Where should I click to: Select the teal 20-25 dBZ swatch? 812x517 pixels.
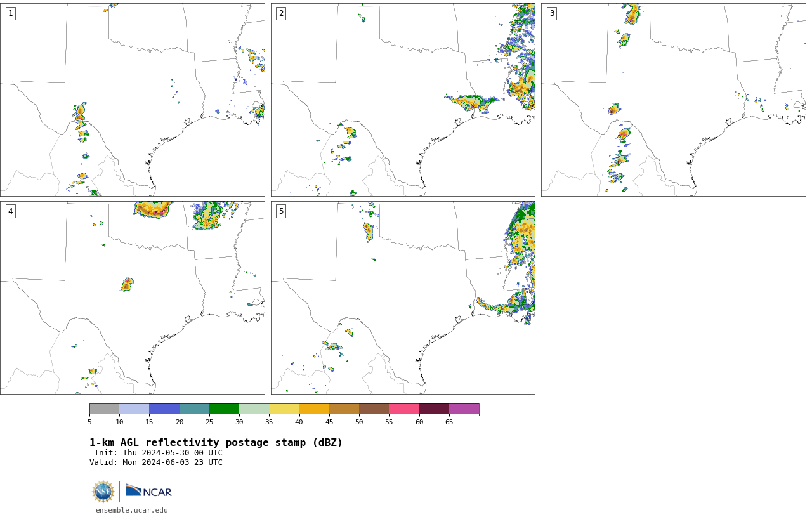(194, 409)
